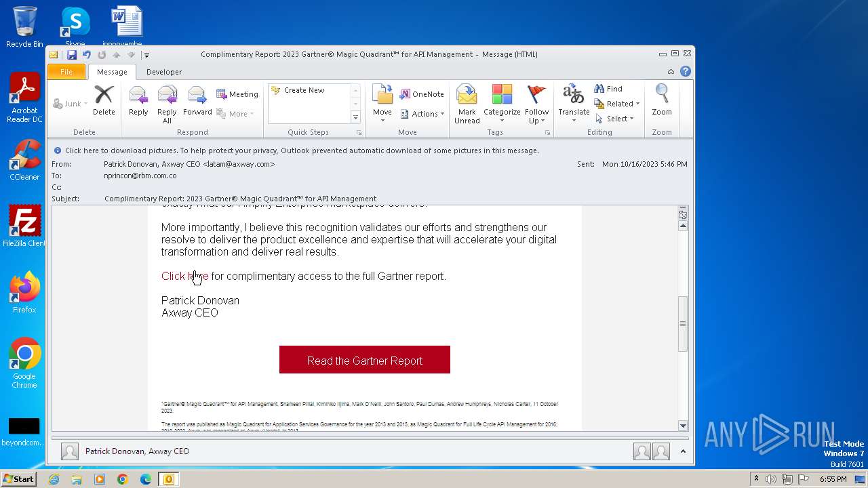This screenshot has width=868, height=488.
Task: Click the Undo arrow in quick access toolbar
Action: point(87,55)
